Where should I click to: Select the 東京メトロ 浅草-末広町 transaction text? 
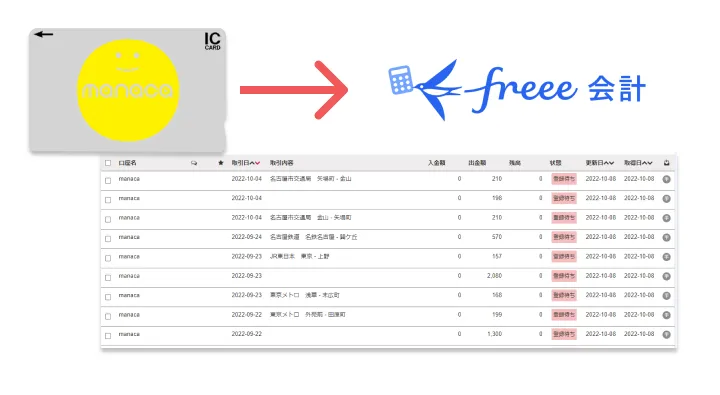tap(304, 295)
